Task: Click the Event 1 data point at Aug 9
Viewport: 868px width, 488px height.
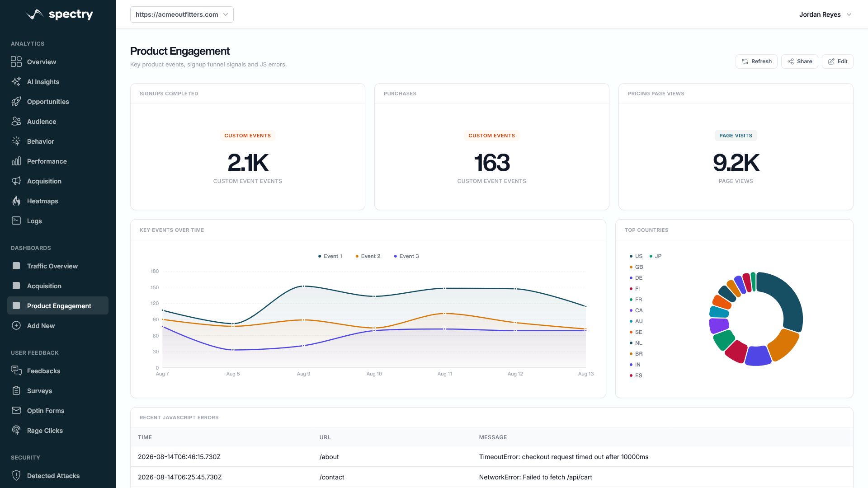Action: pyautogui.click(x=303, y=286)
